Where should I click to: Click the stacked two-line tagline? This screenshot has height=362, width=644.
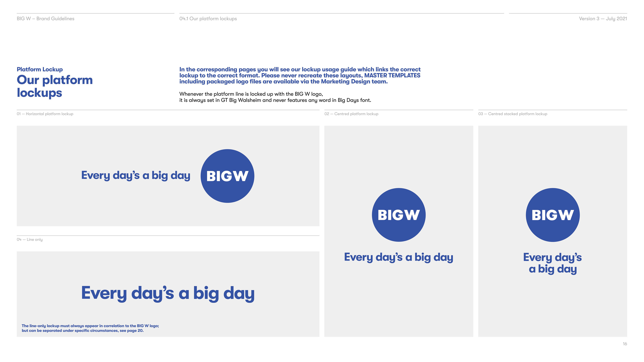pos(552,263)
